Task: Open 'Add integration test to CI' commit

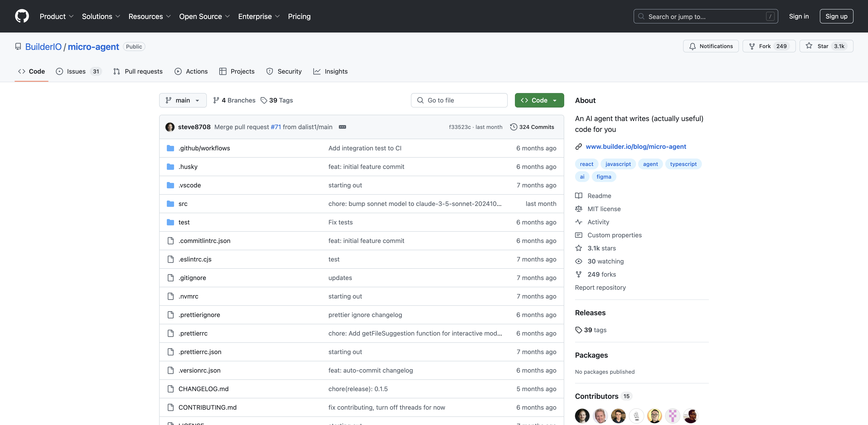Action: click(x=365, y=148)
